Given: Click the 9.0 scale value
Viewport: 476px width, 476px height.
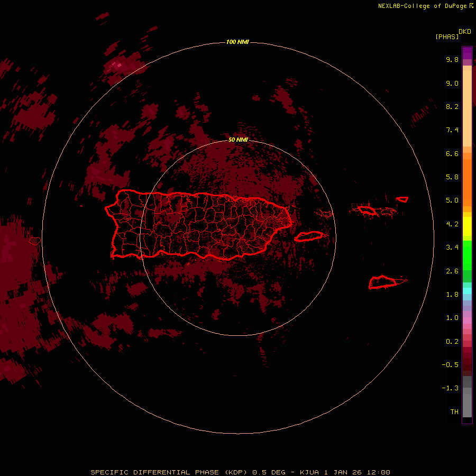Looking at the screenshot, I should (x=452, y=83).
